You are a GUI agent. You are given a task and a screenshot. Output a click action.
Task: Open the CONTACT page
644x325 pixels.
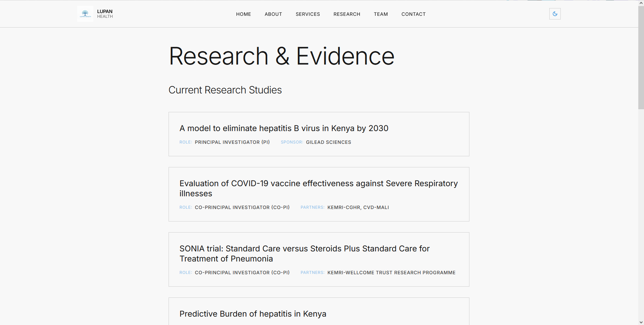click(413, 14)
